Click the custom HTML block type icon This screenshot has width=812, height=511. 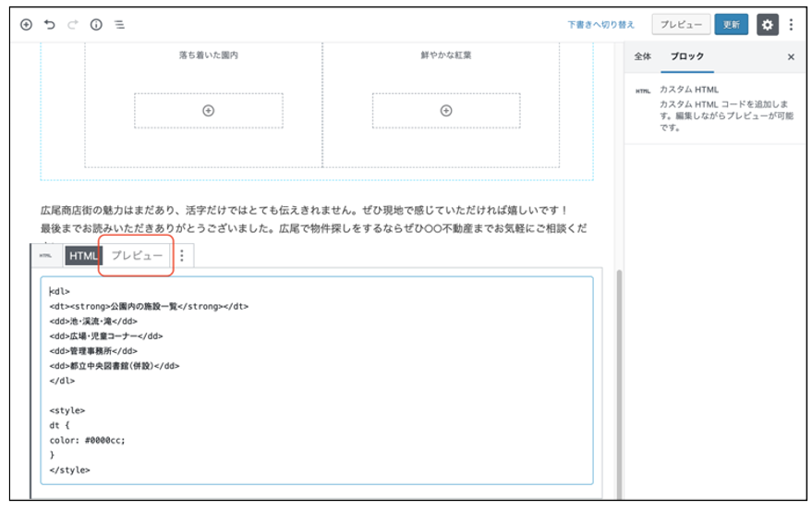[x=45, y=256]
